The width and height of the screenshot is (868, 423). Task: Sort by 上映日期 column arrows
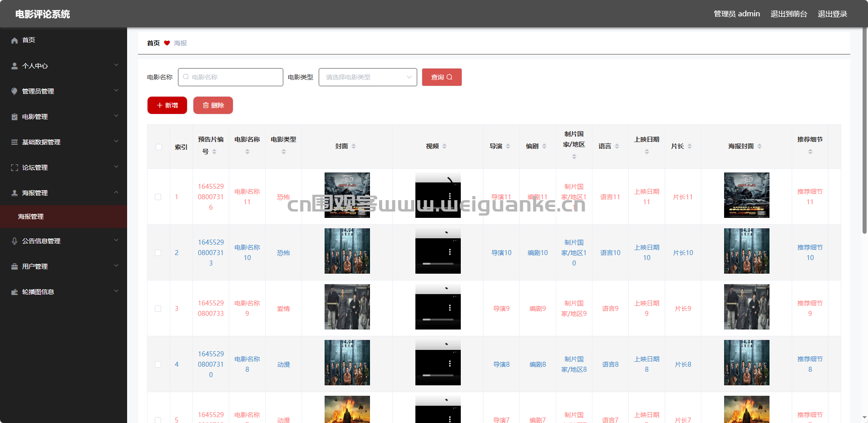click(647, 152)
